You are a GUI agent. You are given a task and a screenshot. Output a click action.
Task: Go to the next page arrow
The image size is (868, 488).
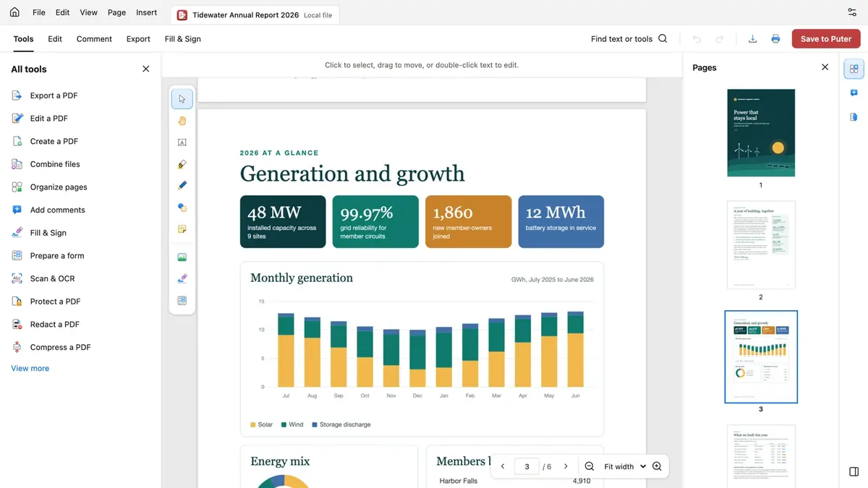[566, 466]
